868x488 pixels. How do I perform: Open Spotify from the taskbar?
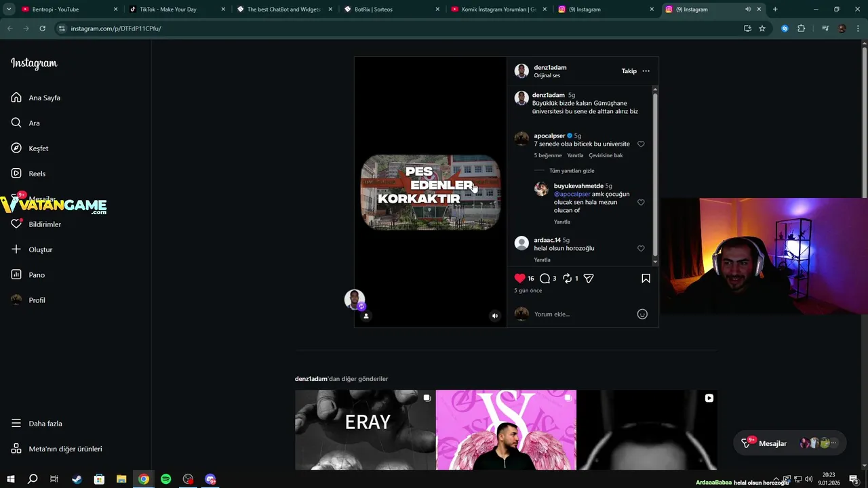(x=166, y=479)
